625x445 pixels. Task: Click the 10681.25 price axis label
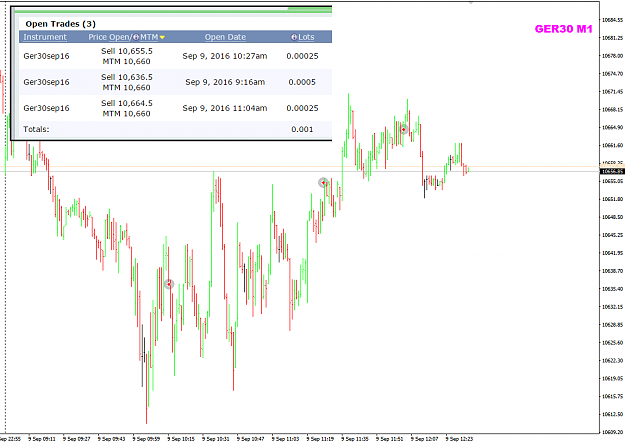click(x=613, y=38)
